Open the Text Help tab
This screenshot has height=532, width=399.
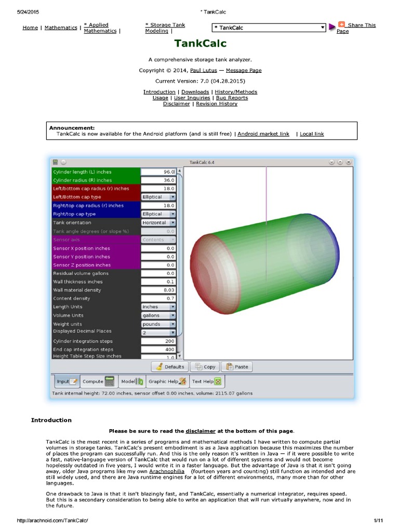tap(207, 381)
